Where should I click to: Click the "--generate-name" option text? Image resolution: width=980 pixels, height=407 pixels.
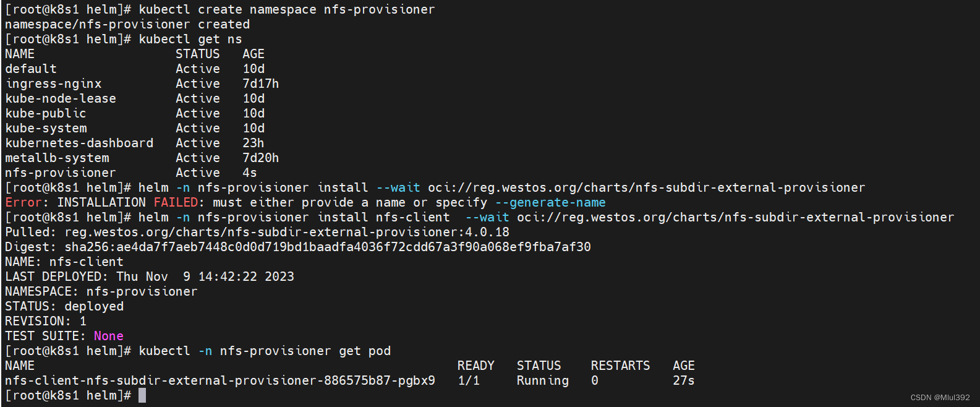pos(550,202)
